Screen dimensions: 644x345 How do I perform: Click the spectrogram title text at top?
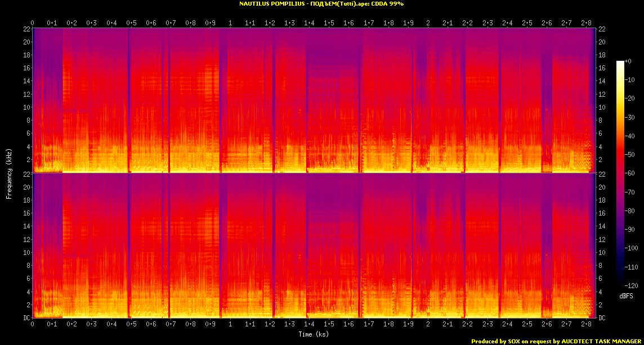(321, 3)
